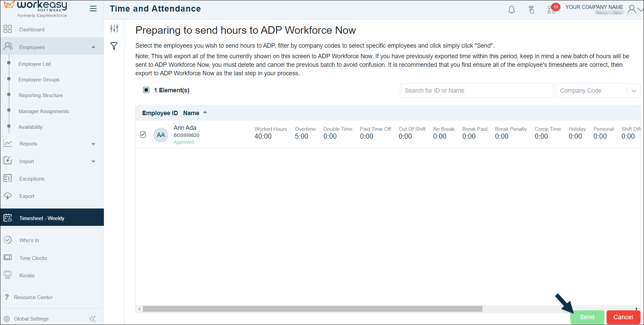Image resolution: width=644 pixels, height=325 pixels.
Task: Open the notifications bell icon
Action: (x=511, y=10)
